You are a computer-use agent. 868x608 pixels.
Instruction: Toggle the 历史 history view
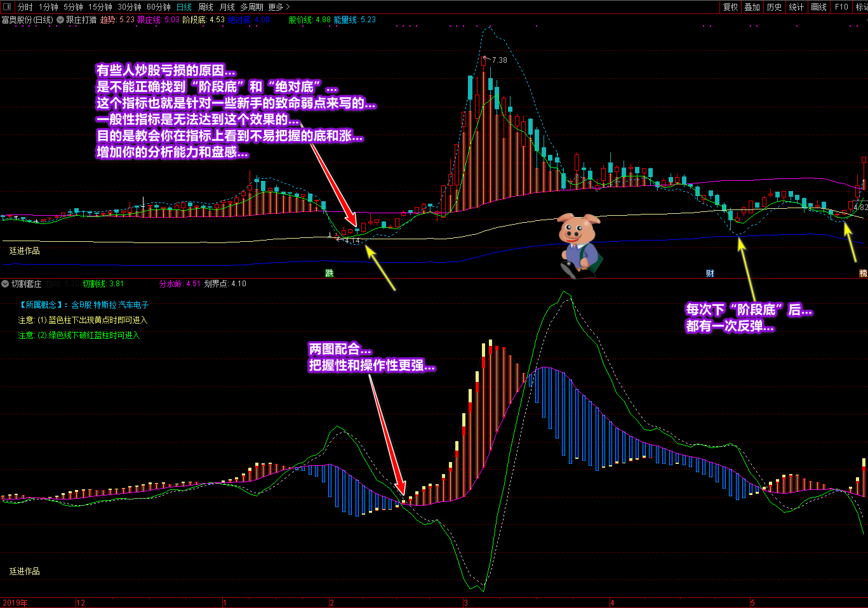774,7
